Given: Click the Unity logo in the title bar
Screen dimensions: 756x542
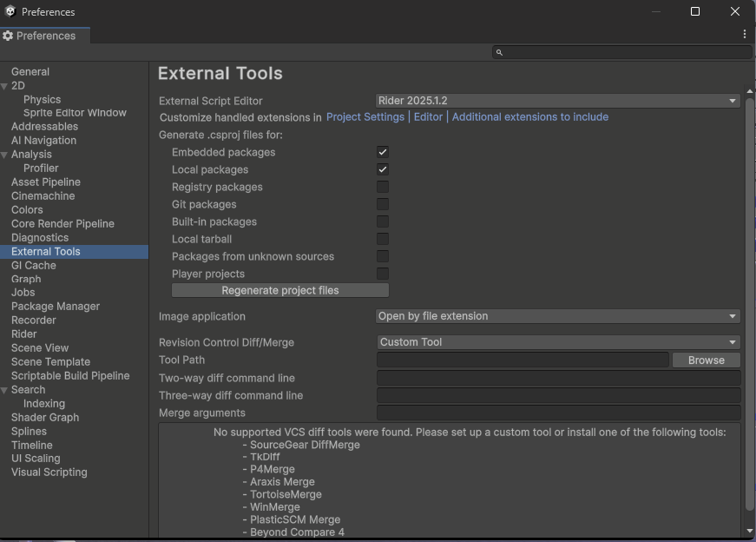Looking at the screenshot, I should pyautogui.click(x=10, y=11).
